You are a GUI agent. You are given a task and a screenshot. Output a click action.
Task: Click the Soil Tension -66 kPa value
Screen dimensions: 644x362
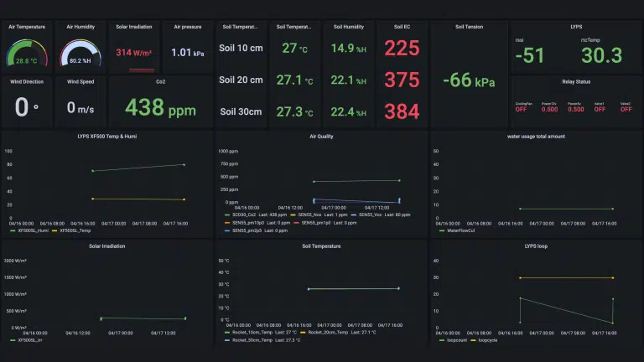point(469,80)
